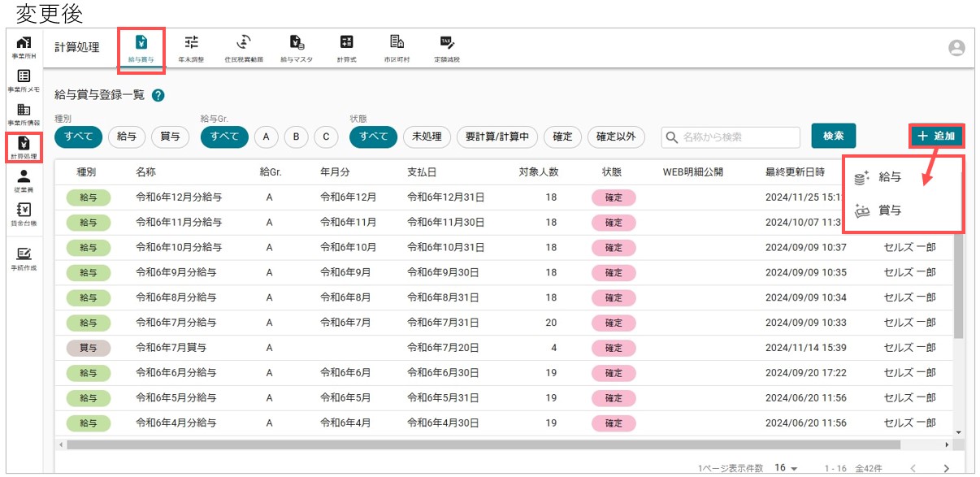Switch to the 年末調整 top tab
980x477 pixels.
click(191, 48)
